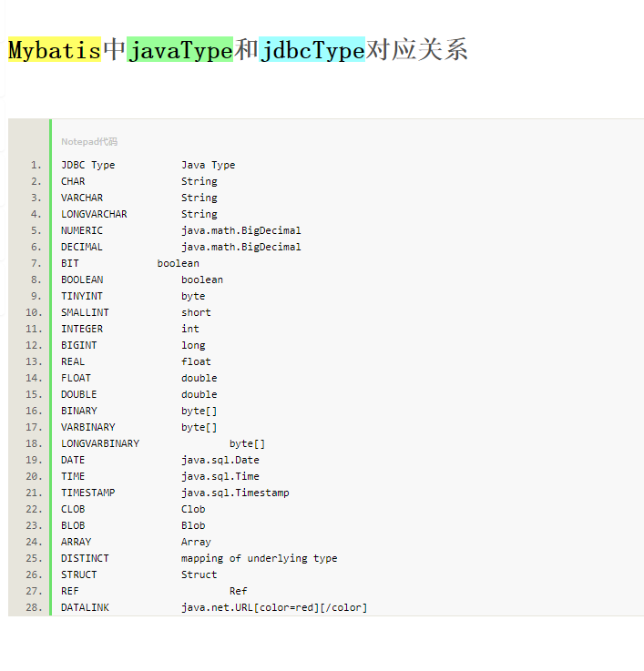Screen dimensions: 644x671
Task: Click line number 28. in gutter
Action: click(x=34, y=607)
